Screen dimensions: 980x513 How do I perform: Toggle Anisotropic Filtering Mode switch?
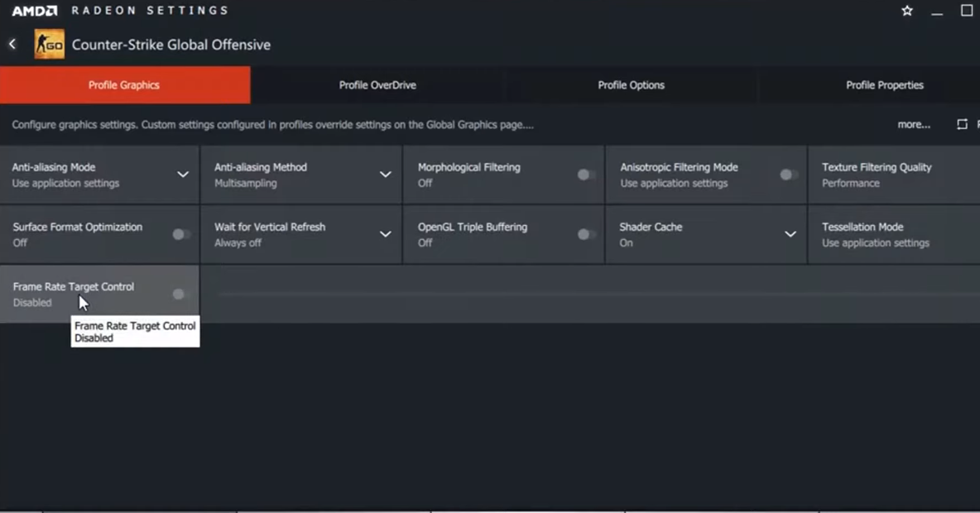click(x=788, y=175)
